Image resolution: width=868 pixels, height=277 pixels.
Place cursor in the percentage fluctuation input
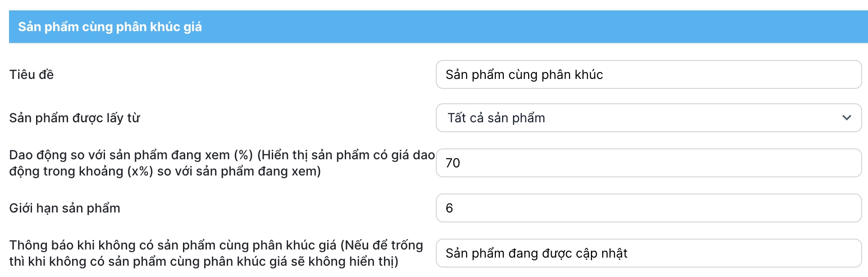tap(648, 163)
